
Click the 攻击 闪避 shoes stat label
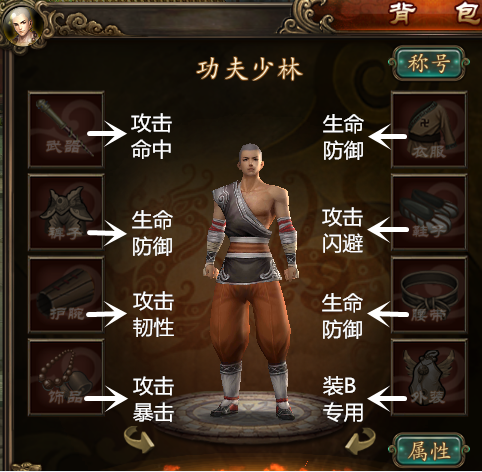[343, 231]
